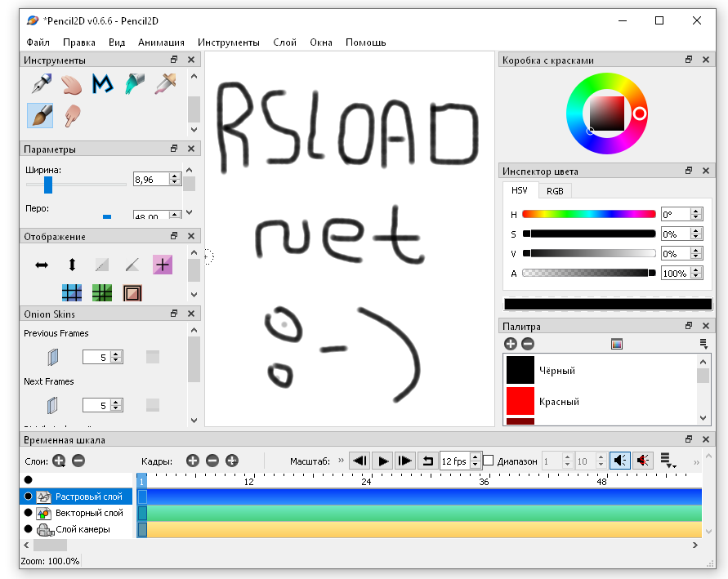Switch to the RGB tab

click(555, 190)
